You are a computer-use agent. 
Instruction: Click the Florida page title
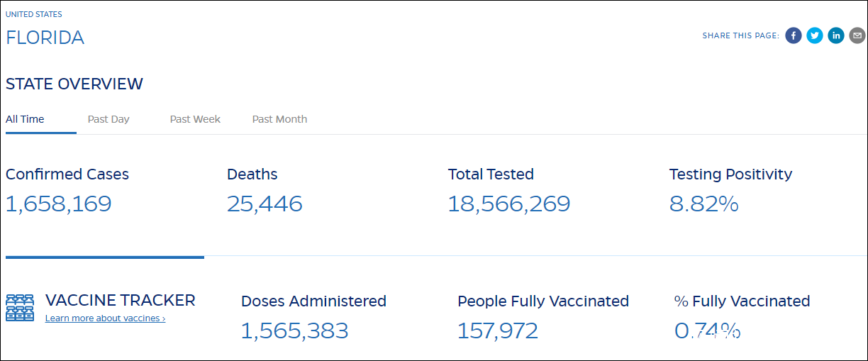click(45, 38)
